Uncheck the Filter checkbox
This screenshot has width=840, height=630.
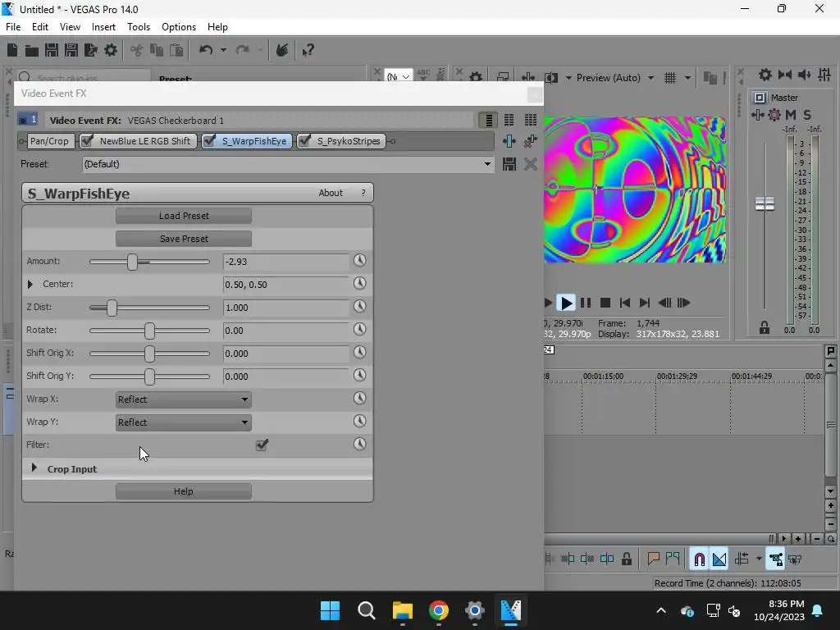tap(262, 445)
